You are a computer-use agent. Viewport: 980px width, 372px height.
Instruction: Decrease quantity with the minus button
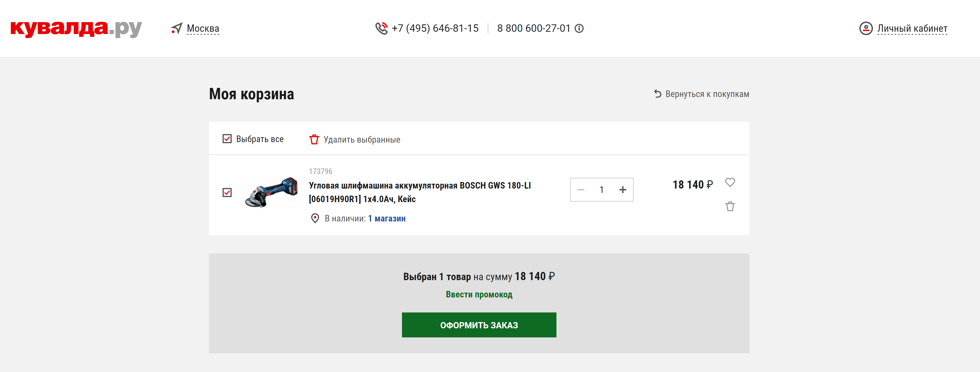click(581, 190)
